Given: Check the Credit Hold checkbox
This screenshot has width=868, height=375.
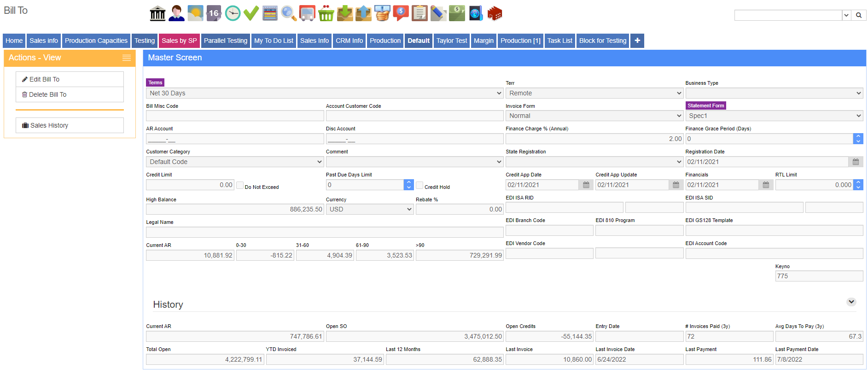Looking at the screenshot, I should (x=419, y=185).
